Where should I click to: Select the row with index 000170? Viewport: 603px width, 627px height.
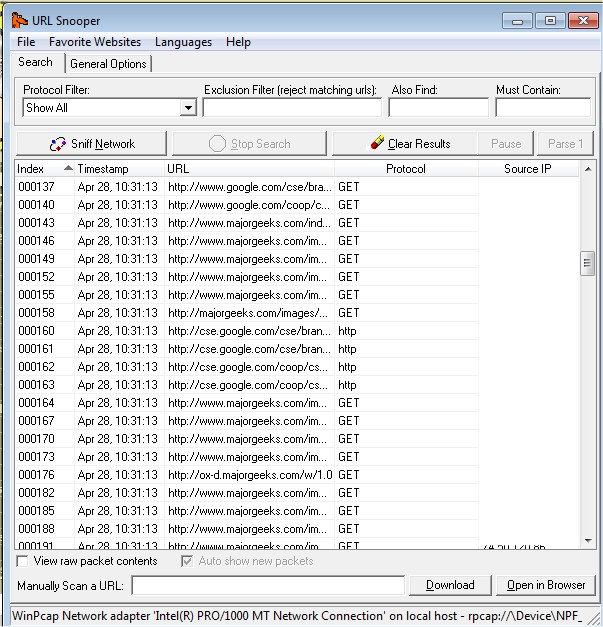(247, 439)
